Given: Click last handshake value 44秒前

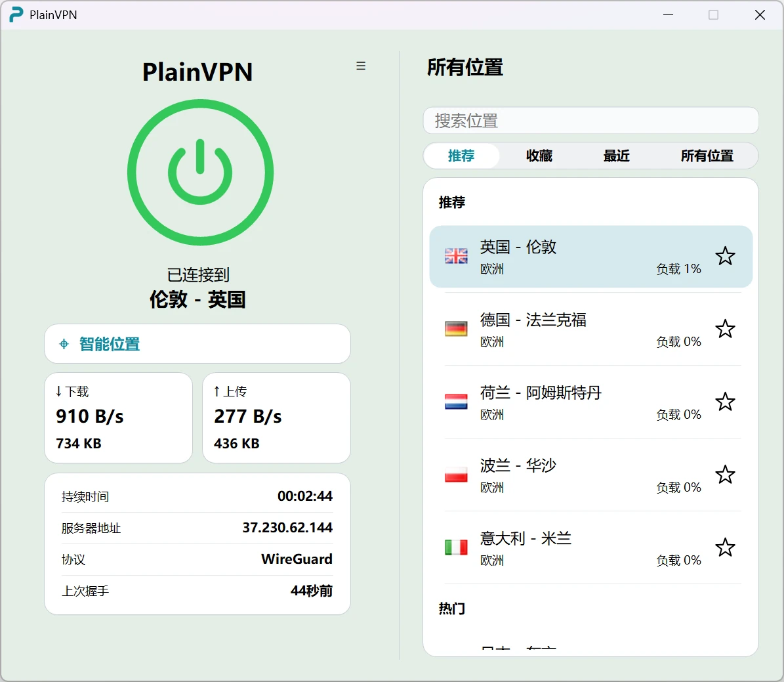Looking at the screenshot, I should [312, 591].
